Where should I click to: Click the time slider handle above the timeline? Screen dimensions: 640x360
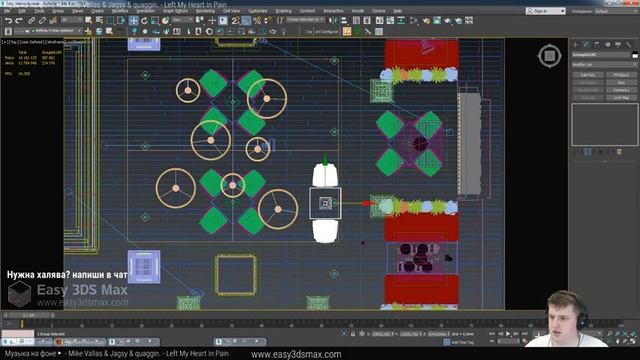[29, 316]
